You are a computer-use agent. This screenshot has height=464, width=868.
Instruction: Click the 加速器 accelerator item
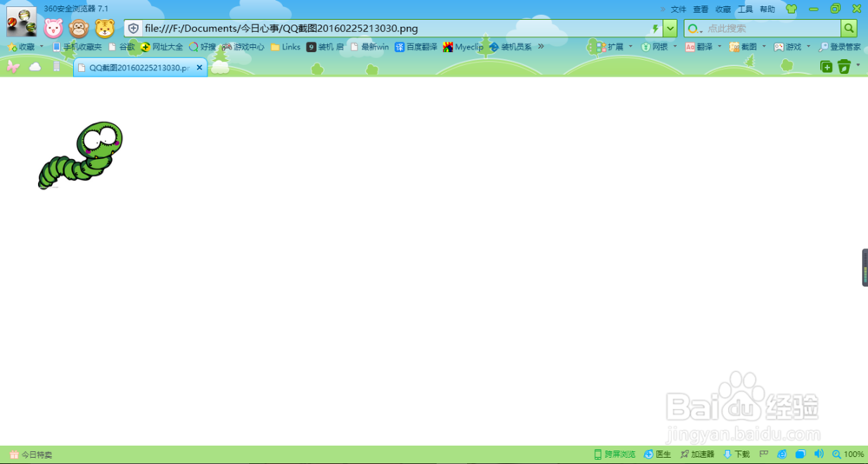697,454
